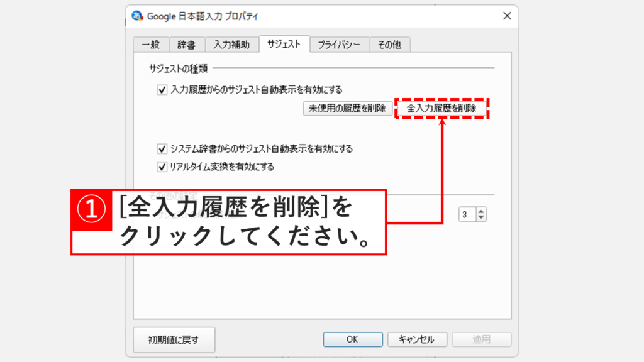Go to the プライバシー tab
Viewport: 644px width, 362px height.
tap(339, 45)
